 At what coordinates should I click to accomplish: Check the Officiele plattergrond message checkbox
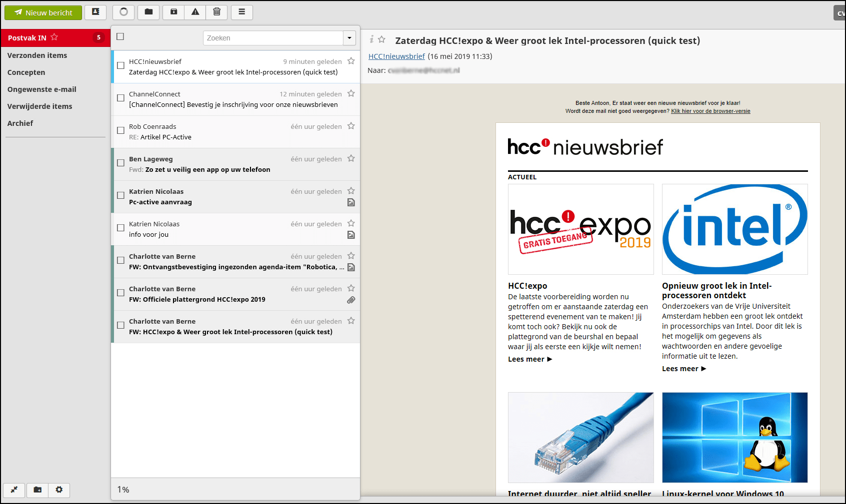120,293
